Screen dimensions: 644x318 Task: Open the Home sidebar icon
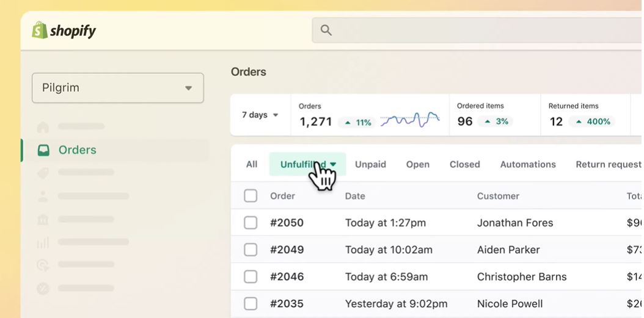point(43,127)
